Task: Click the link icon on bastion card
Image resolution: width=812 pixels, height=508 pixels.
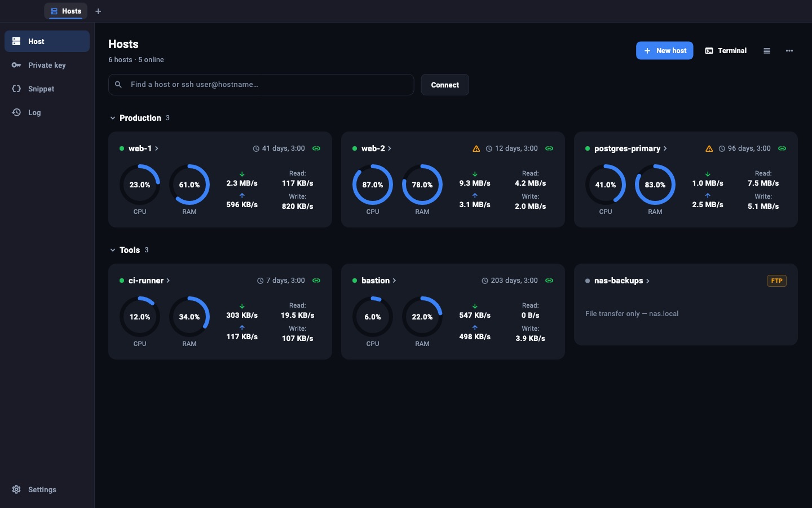Action: click(549, 281)
